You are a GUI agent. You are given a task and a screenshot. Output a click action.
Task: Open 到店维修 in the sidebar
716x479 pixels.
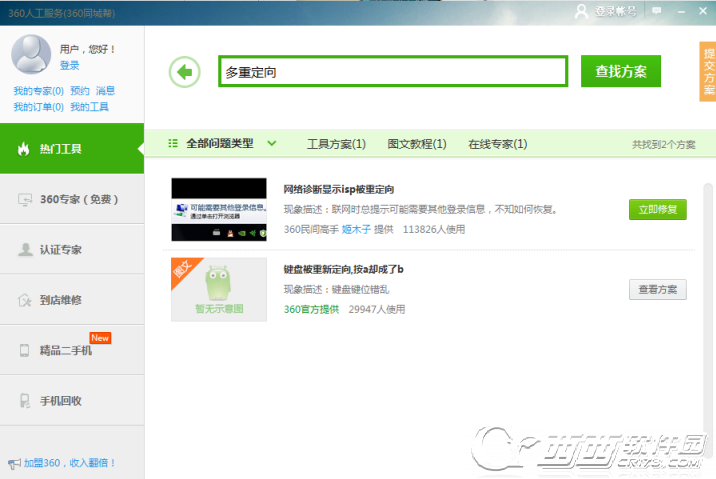(x=72, y=300)
